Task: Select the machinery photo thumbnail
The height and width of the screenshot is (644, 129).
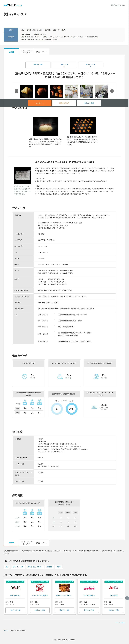Action: tap(102, 91)
